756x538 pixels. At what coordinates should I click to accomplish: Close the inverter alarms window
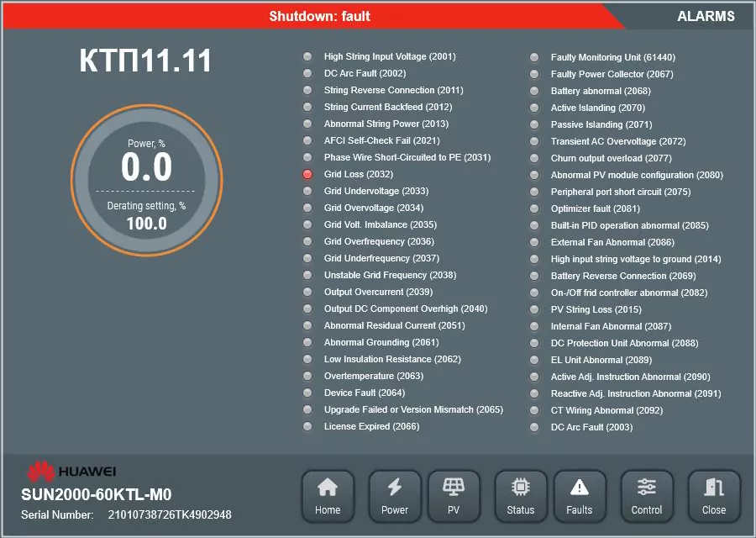[714, 497]
